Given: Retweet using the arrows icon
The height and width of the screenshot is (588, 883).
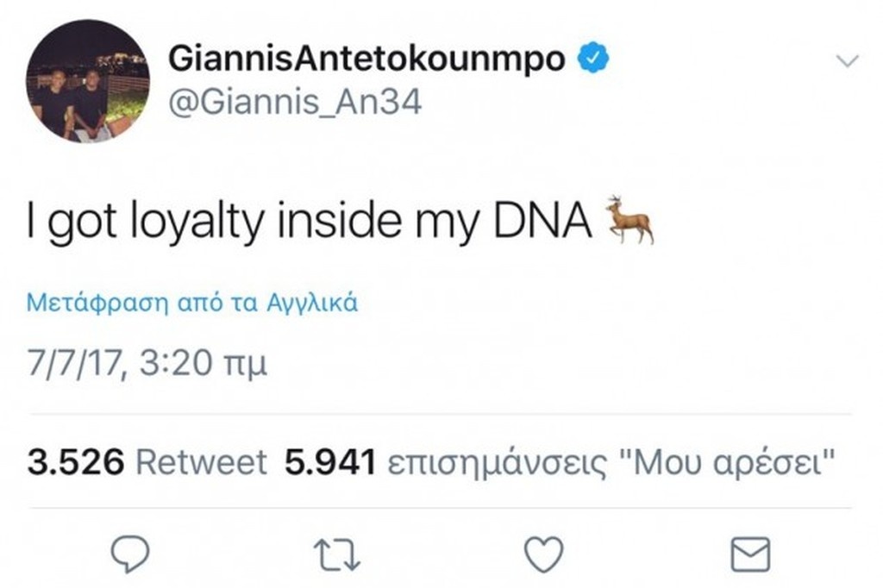Looking at the screenshot, I should (x=338, y=553).
